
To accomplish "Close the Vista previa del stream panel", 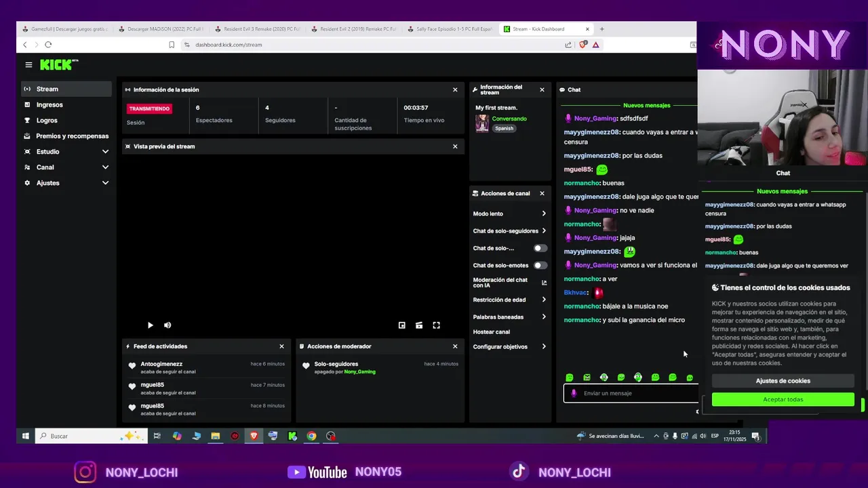I will click(x=455, y=146).
